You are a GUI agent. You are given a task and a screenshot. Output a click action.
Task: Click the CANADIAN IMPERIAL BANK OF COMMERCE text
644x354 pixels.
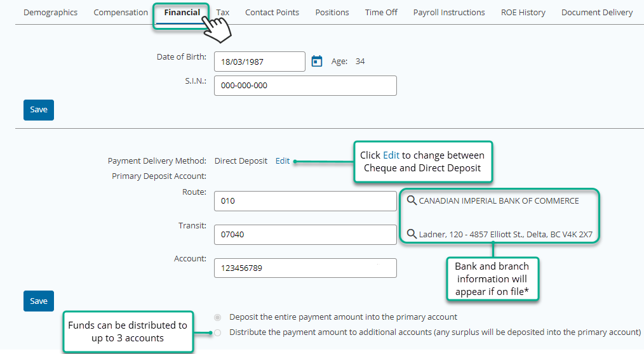[x=499, y=200]
